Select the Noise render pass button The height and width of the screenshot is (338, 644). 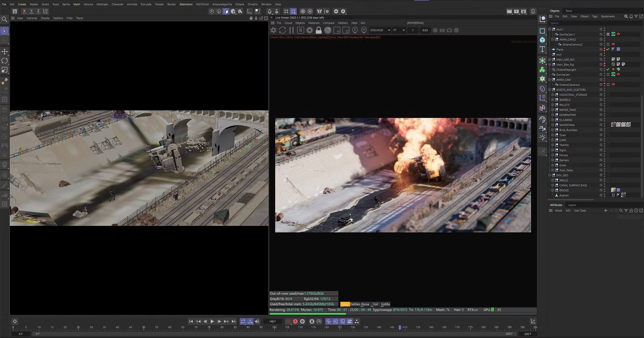[365, 304]
